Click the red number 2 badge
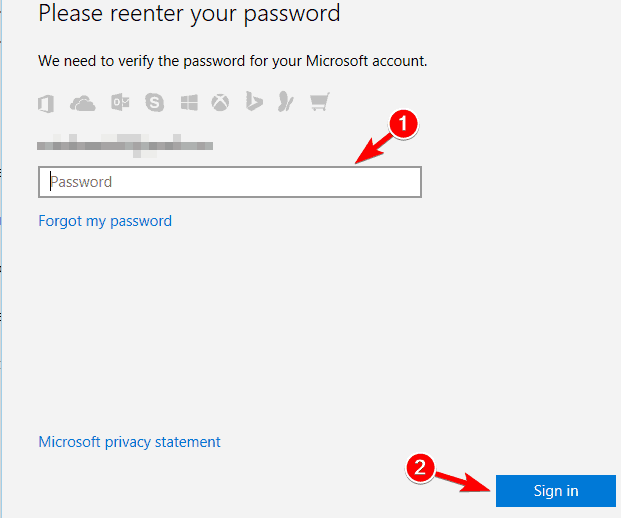The image size is (621, 518). 420,468
